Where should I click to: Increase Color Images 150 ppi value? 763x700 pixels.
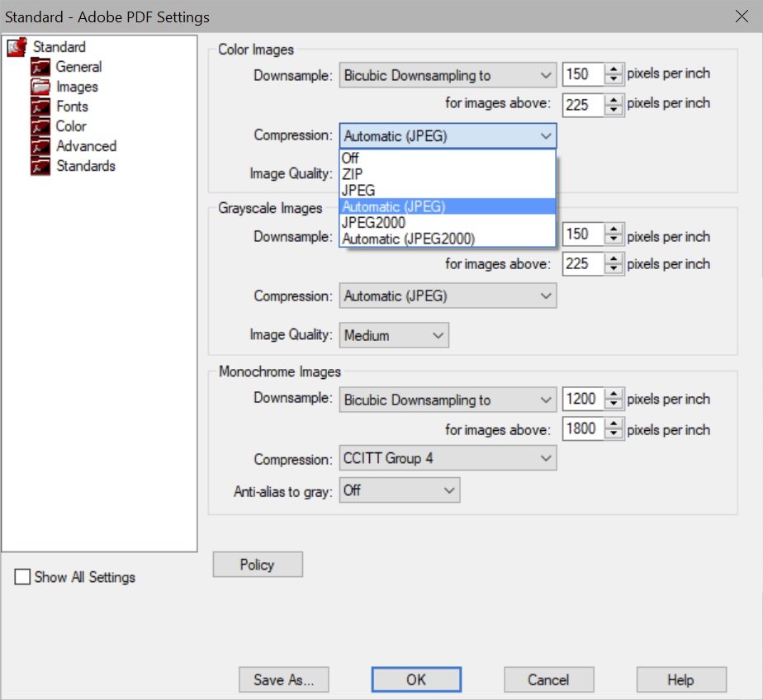coord(614,69)
